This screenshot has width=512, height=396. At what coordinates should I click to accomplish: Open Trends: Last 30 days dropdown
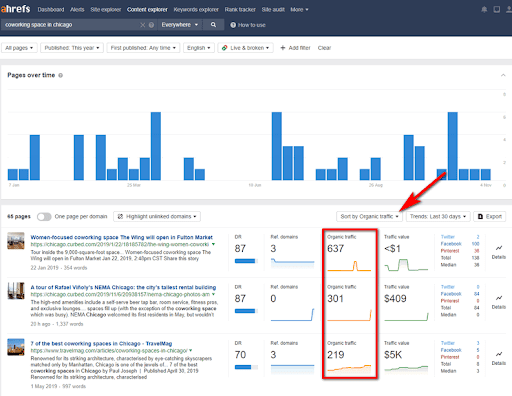(438, 216)
